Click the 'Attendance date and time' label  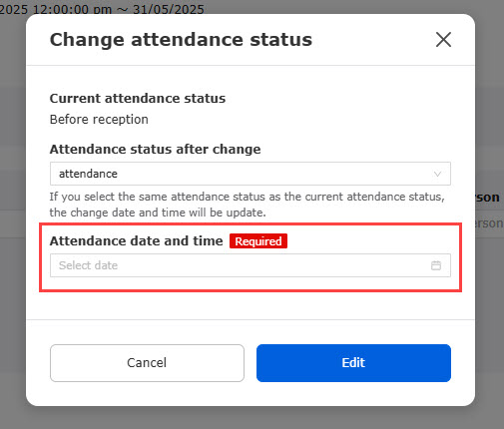click(x=136, y=240)
